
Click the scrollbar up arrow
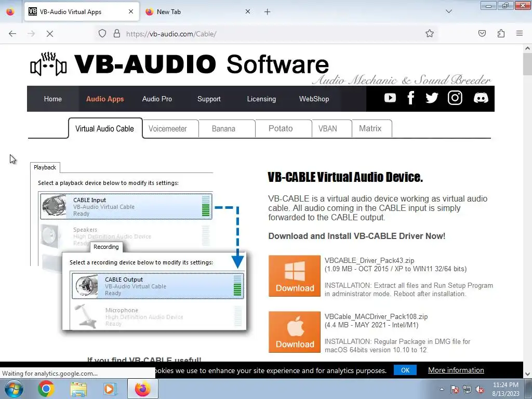pyautogui.click(x=527, y=48)
